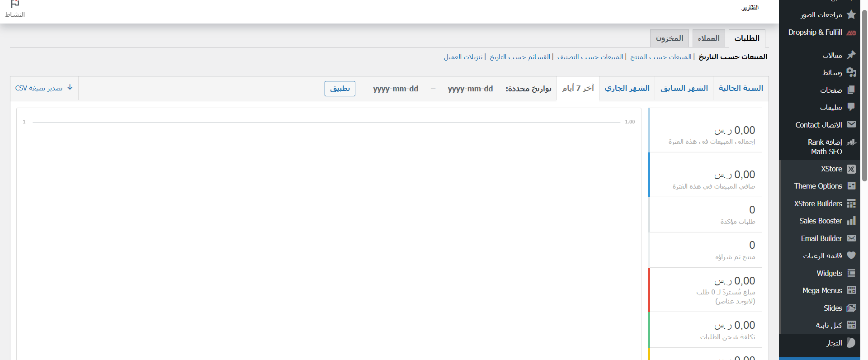This screenshot has height=360, width=868.
Task: Open the صفحات sidebar menu
Action: point(820,90)
